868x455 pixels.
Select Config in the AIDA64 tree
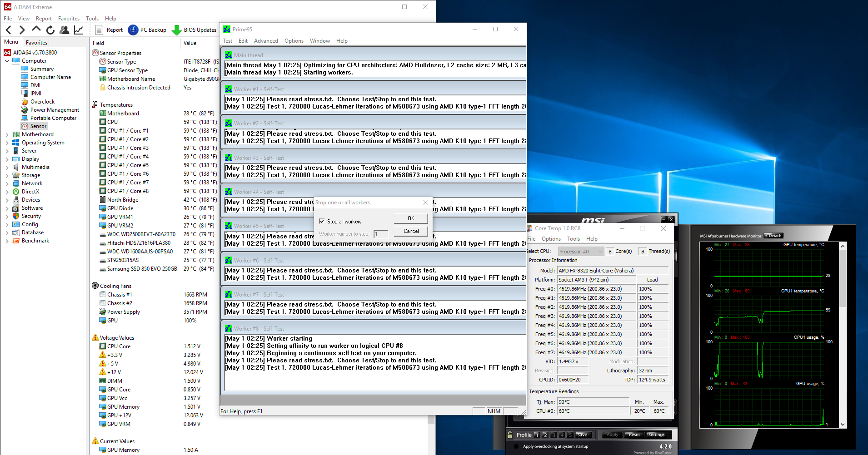(30, 224)
